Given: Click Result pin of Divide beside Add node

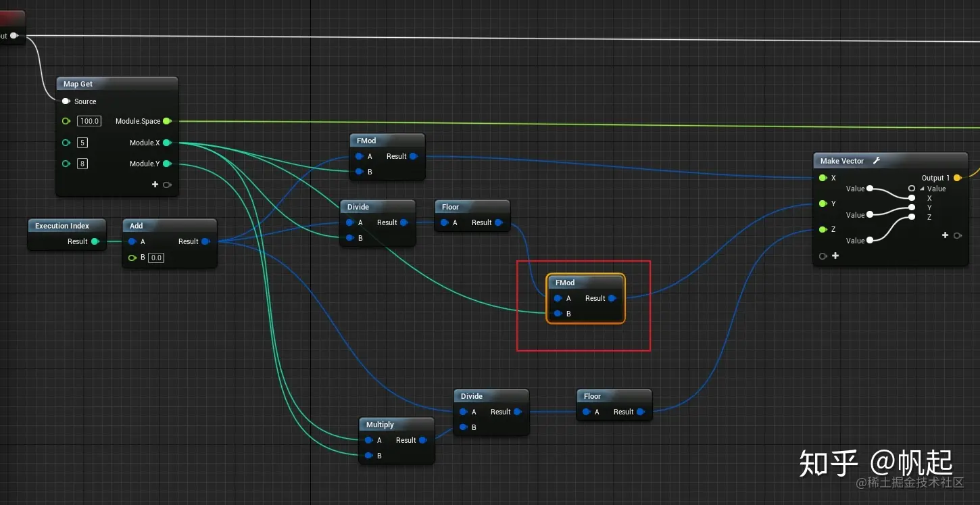Looking at the screenshot, I should (x=404, y=222).
